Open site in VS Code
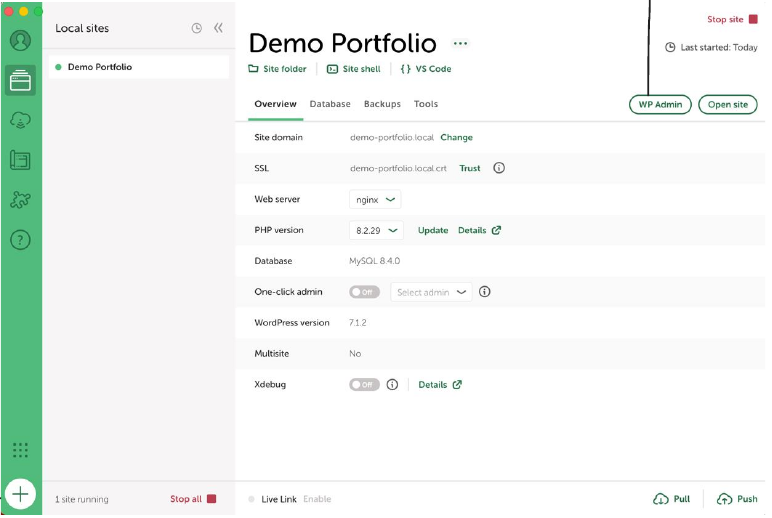The width and height of the screenshot is (772, 518). (x=426, y=69)
